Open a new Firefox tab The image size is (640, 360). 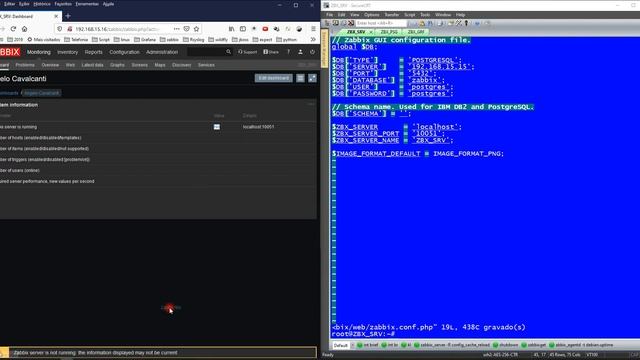pyautogui.click(x=68, y=16)
